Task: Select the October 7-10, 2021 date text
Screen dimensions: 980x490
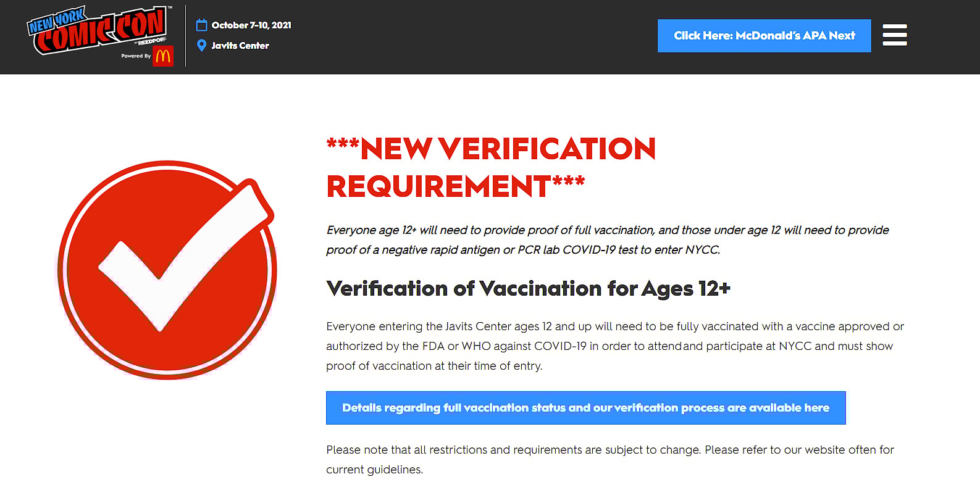Action: click(x=251, y=25)
